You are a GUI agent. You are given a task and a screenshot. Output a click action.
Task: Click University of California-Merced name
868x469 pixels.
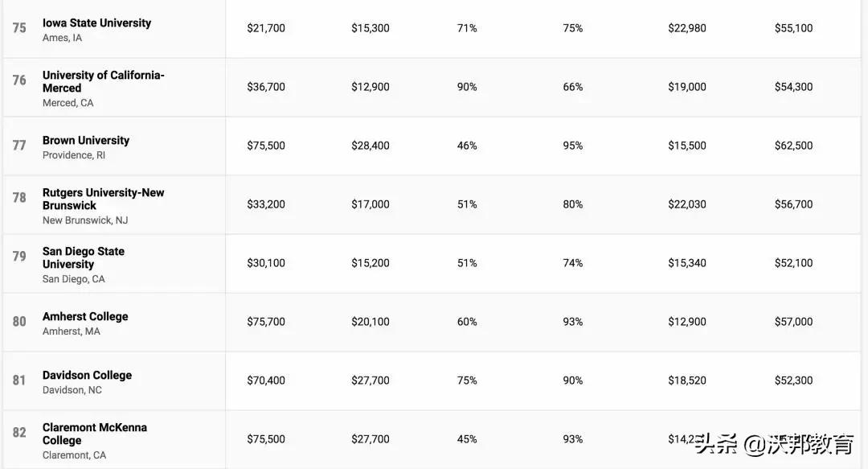point(103,81)
